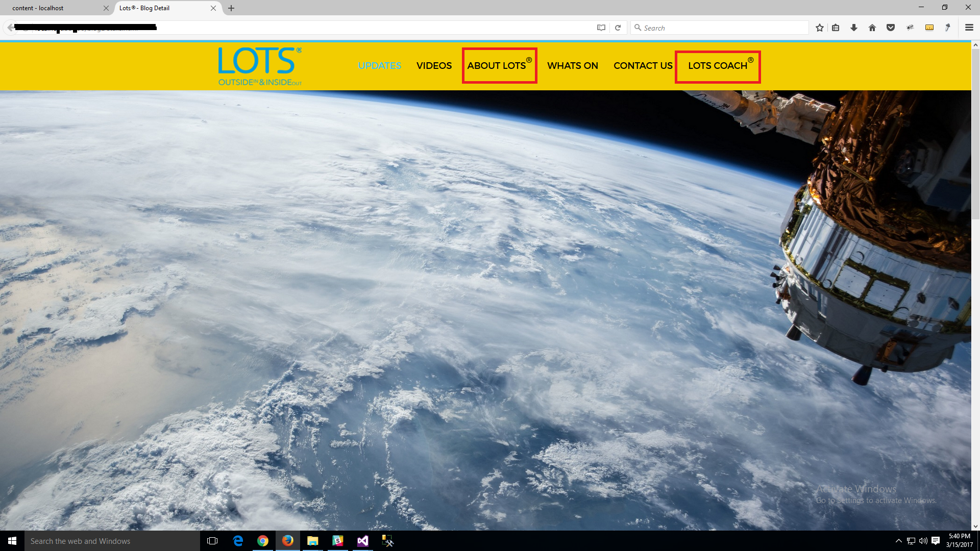980x551 pixels.
Task: Open the ABOUT LOTS page
Action: [499, 65]
